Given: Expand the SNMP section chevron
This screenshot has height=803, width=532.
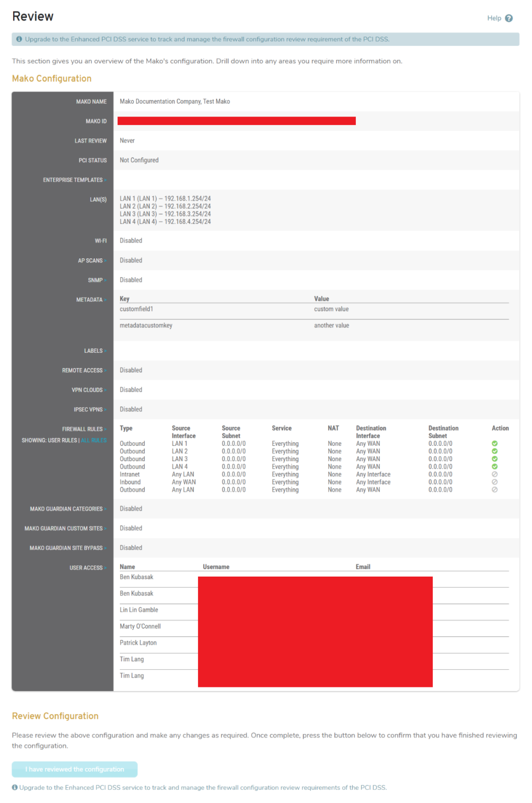Looking at the screenshot, I should [x=96, y=280].
